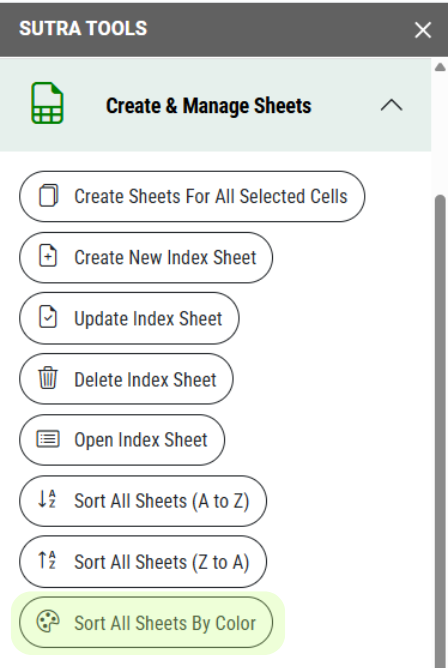Close the Sutra Tools sidebar
This screenshot has width=448, height=668.
point(423,30)
